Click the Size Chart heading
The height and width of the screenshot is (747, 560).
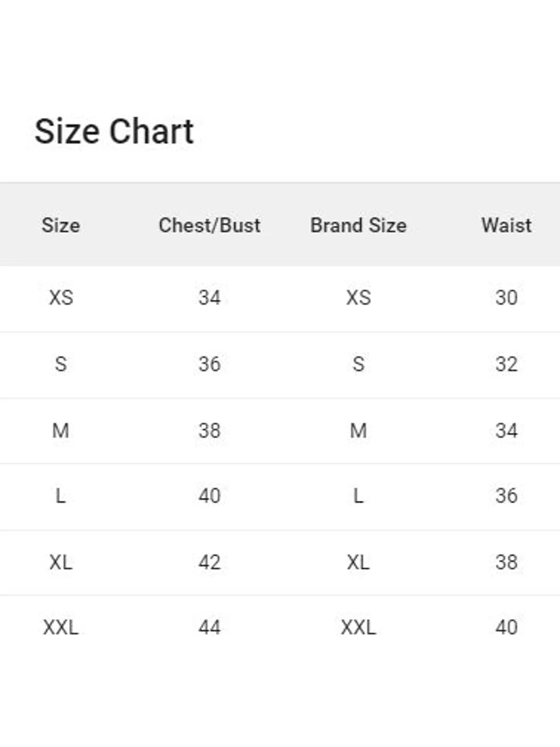pyautogui.click(x=114, y=131)
